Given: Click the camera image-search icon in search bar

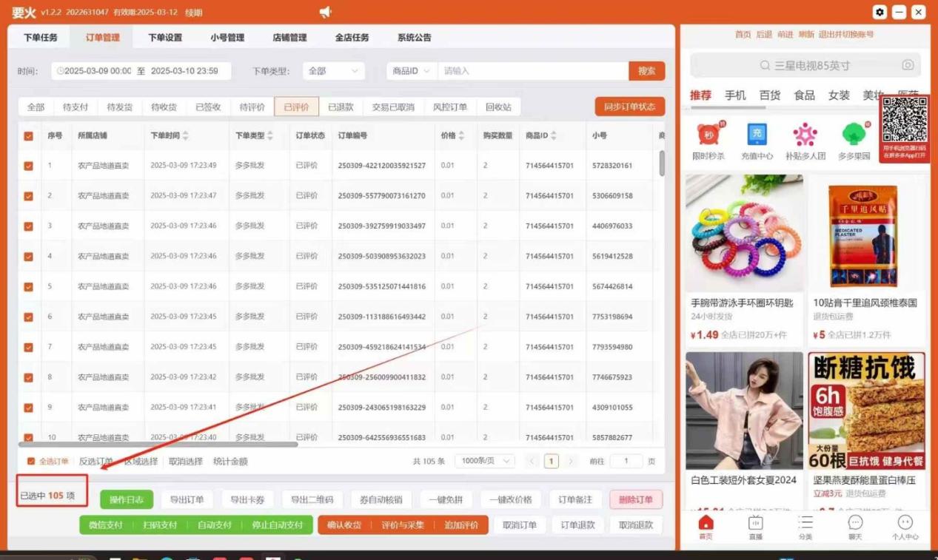Looking at the screenshot, I should [x=908, y=65].
